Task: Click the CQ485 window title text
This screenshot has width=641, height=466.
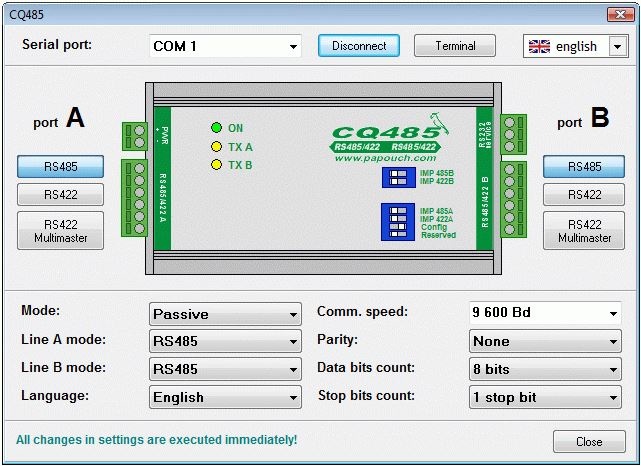Action: pyautogui.click(x=26, y=15)
